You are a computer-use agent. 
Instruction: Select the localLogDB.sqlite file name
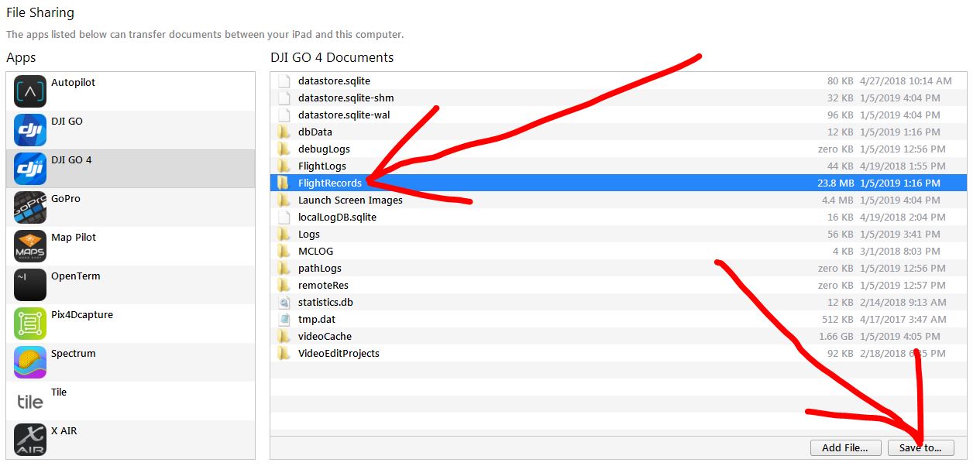[x=337, y=217]
